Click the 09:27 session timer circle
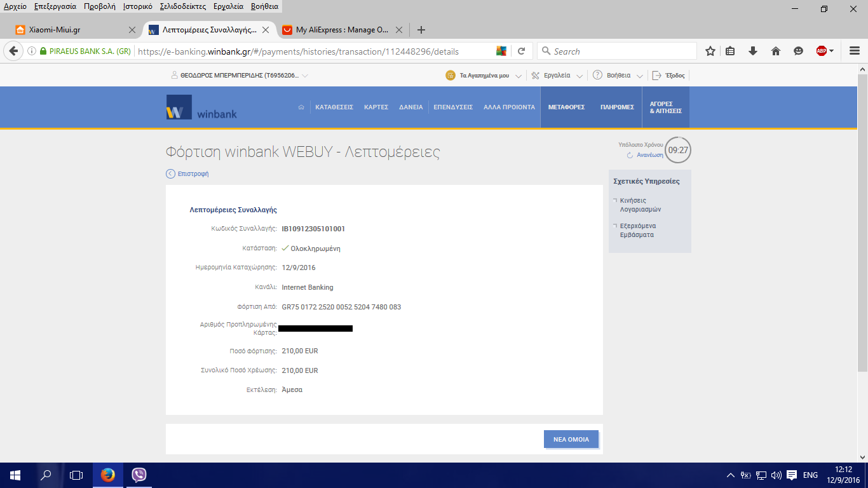Image resolution: width=868 pixels, height=488 pixels. [x=678, y=150]
